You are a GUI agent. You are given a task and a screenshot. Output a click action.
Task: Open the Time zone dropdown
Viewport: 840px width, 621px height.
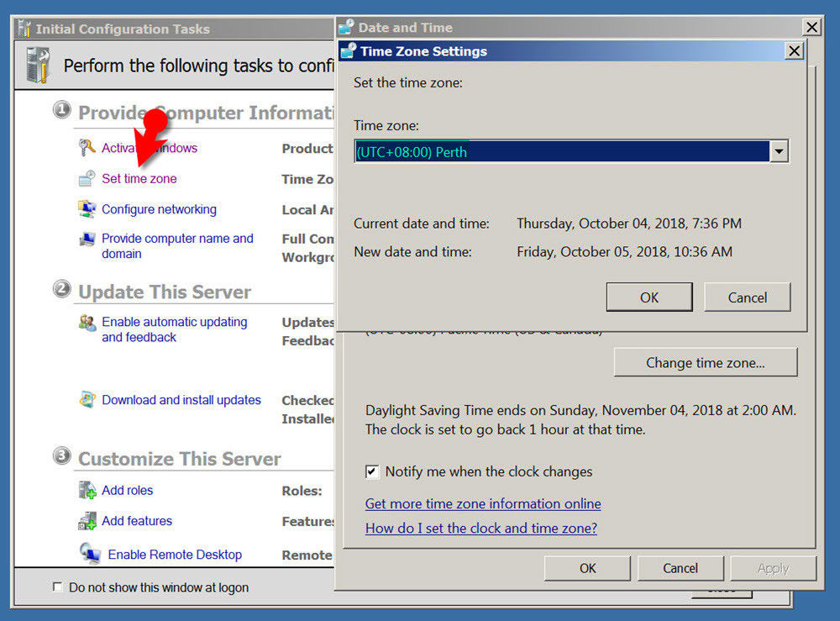780,151
